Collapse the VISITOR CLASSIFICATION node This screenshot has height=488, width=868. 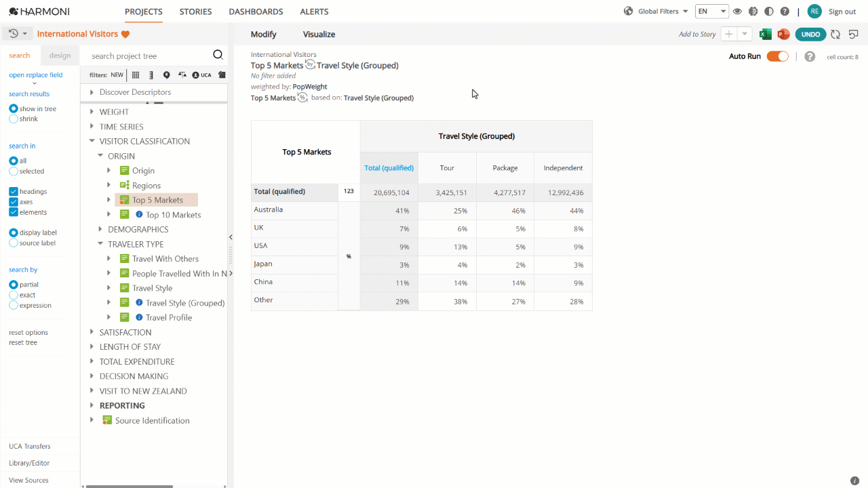(92, 141)
